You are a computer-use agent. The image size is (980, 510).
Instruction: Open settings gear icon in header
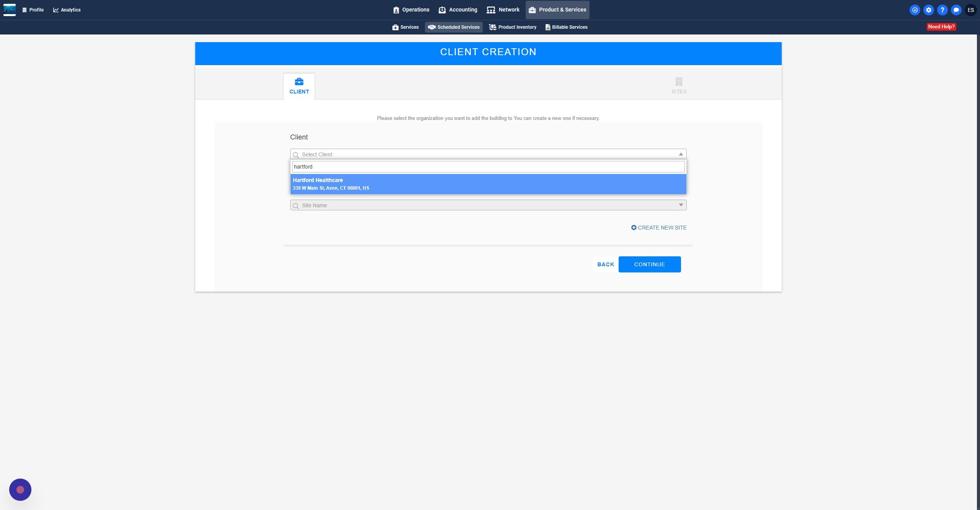pyautogui.click(x=928, y=10)
